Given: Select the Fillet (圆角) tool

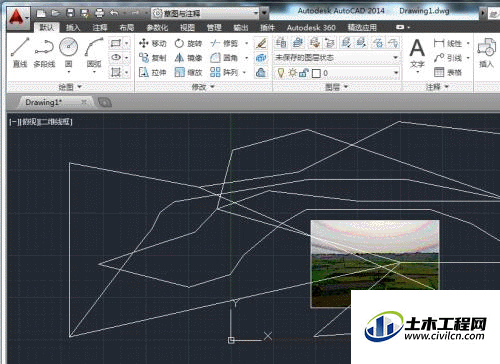Looking at the screenshot, I should pos(224,58).
